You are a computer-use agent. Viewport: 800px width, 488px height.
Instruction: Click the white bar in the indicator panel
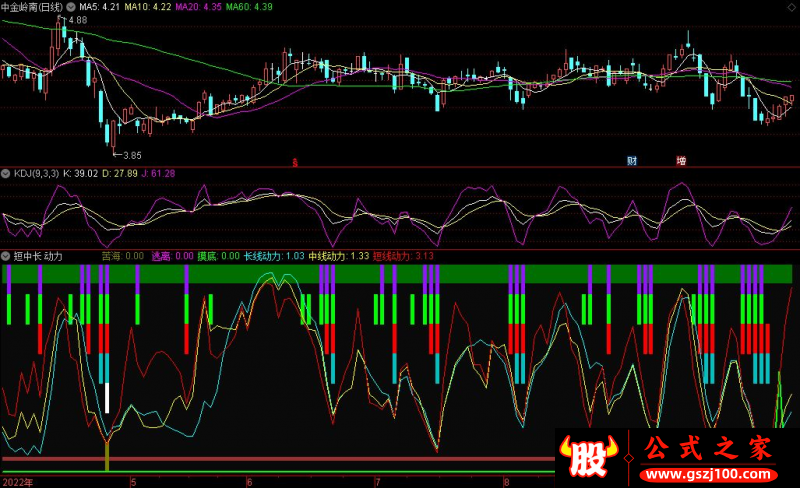coord(107,398)
